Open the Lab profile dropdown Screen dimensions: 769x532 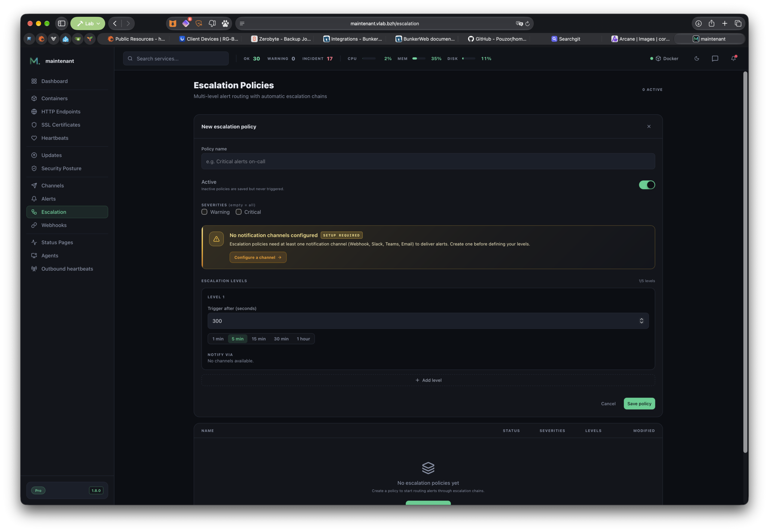click(88, 23)
